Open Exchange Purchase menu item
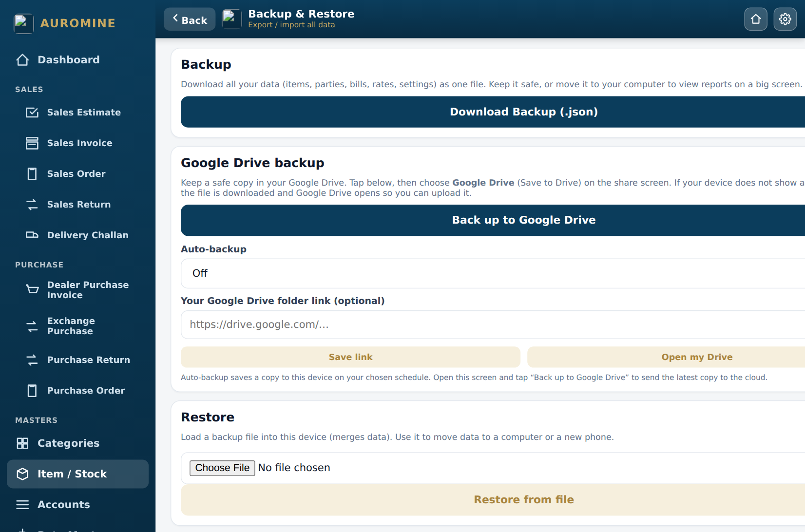The height and width of the screenshot is (532, 805). [x=78, y=326]
